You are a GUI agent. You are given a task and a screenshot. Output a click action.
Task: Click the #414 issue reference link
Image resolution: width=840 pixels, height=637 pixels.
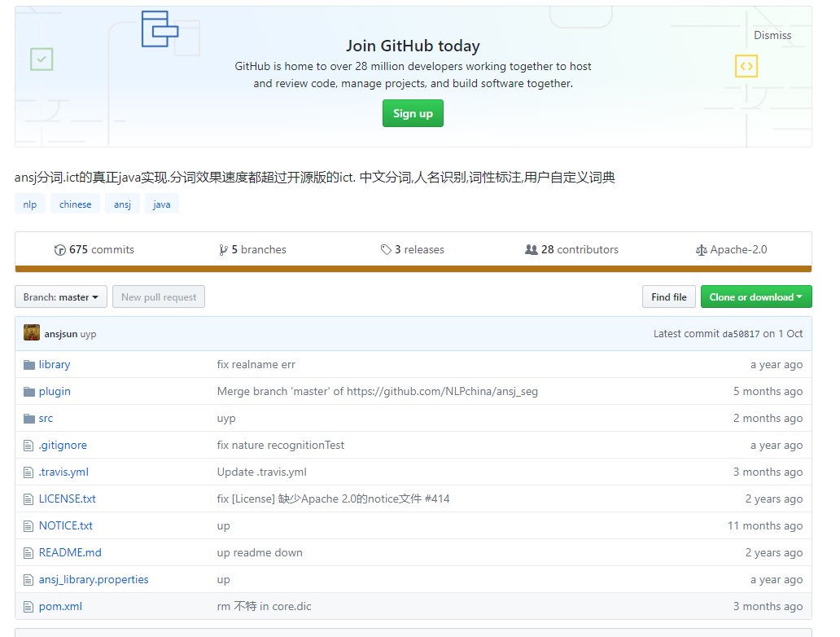(x=437, y=499)
